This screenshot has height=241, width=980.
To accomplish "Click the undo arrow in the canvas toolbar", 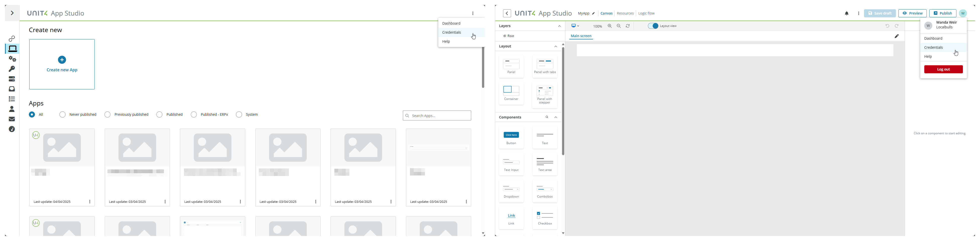I will click(887, 26).
